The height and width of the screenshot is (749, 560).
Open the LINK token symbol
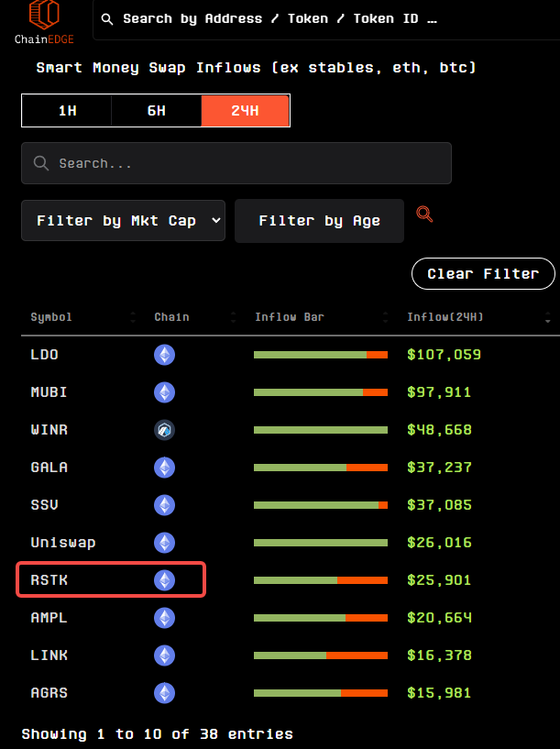tap(49, 655)
